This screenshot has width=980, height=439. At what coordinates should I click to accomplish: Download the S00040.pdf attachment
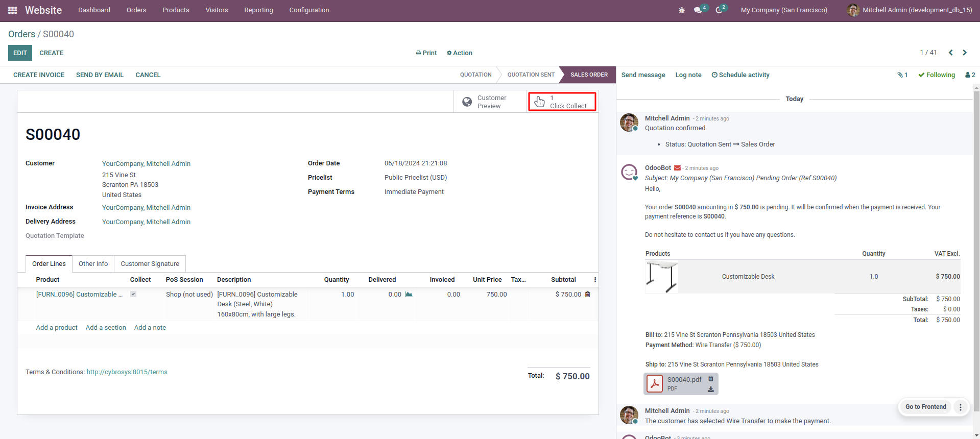(710, 389)
